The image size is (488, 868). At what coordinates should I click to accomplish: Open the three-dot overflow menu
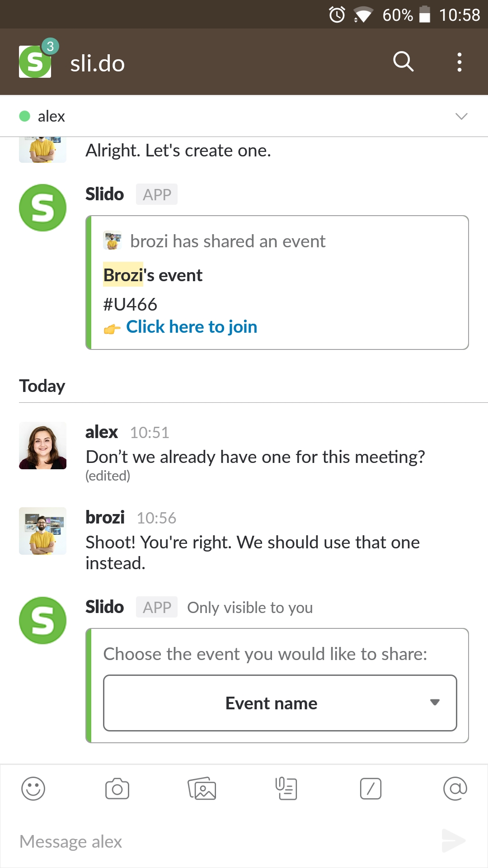[x=459, y=62]
